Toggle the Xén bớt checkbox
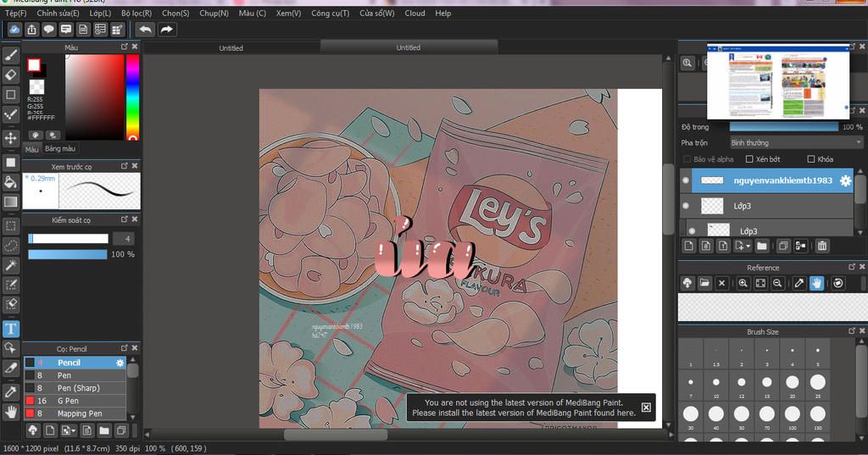Screen dimensions: 868x455 click(749, 158)
